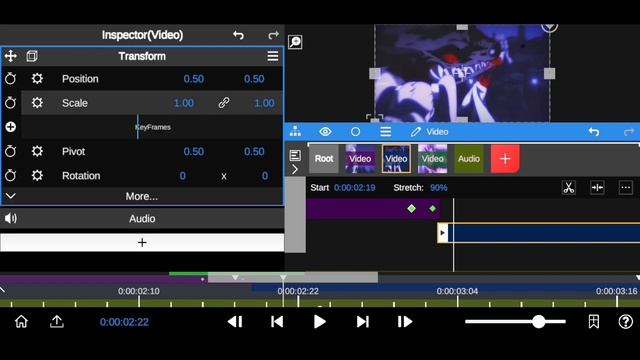Jump to next marker

[x=362, y=322]
